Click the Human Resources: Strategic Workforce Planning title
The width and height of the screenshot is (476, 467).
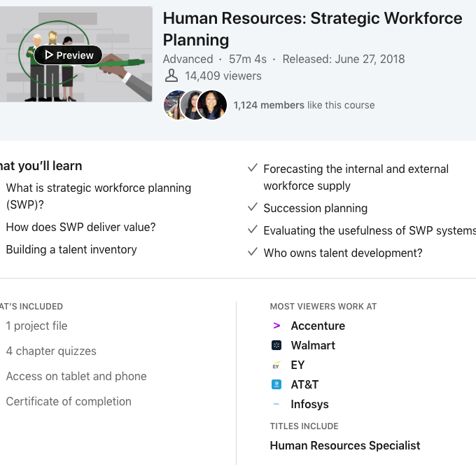[x=312, y=29]
